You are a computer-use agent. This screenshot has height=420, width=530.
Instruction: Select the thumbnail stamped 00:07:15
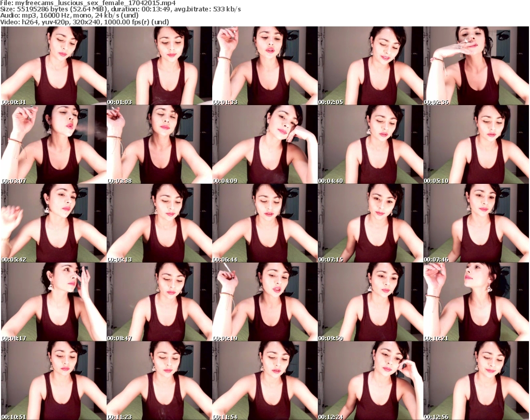[371, 223]
